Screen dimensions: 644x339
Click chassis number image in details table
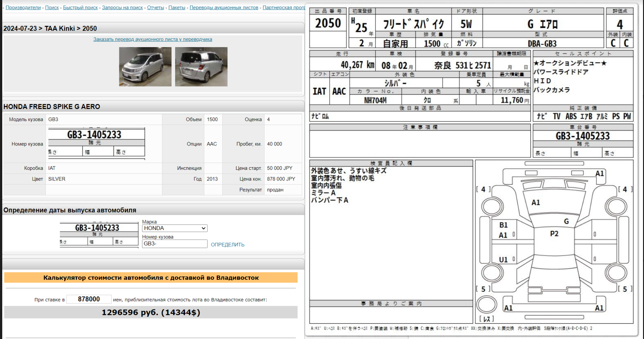97,143
